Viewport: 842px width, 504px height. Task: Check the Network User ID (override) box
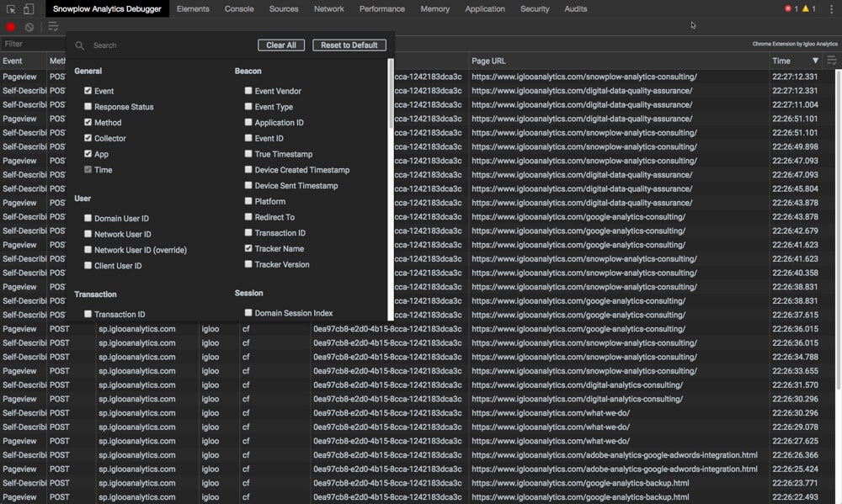88,250
